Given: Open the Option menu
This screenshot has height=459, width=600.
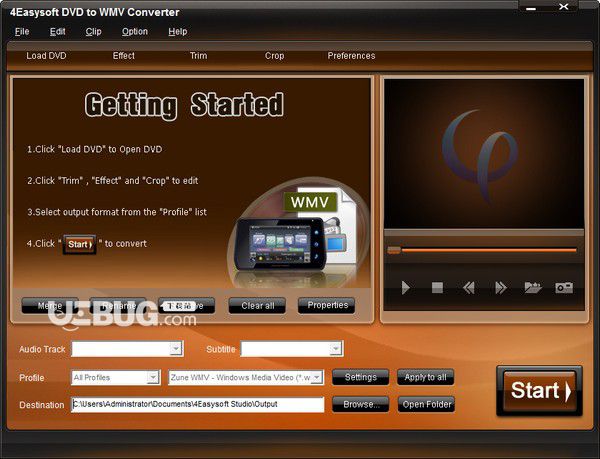Looking at the screenshot, I should pyautogui.click(x=135, y=32).
